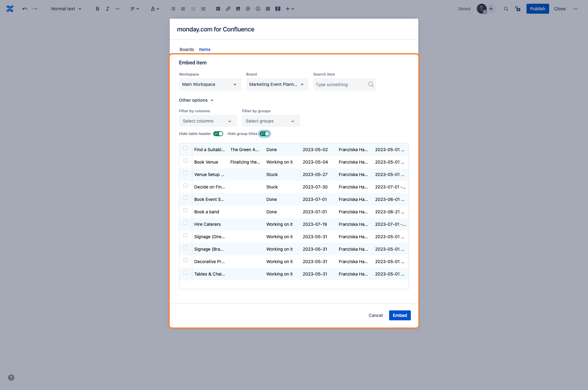
Task: Click the undo icon
Action: tap(25, 9)
